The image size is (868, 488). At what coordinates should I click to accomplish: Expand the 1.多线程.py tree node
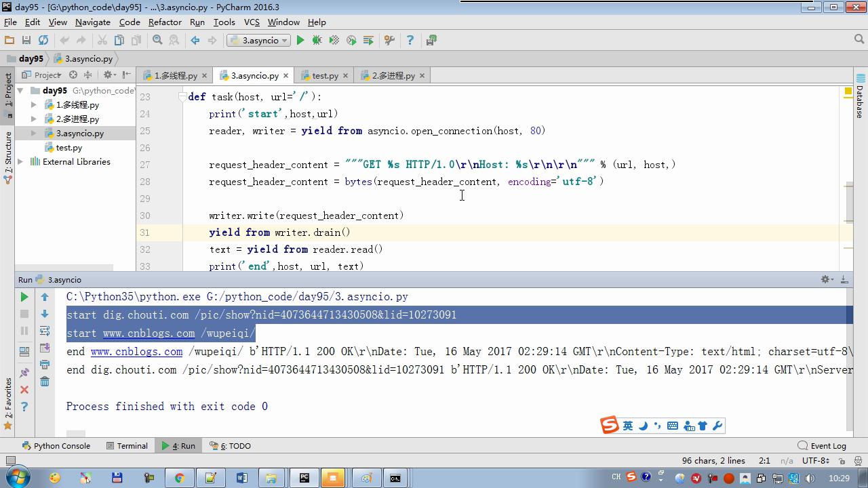34,104
